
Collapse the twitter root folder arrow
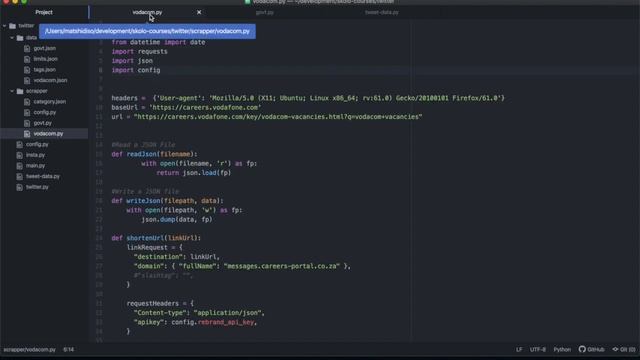point(4,26)
